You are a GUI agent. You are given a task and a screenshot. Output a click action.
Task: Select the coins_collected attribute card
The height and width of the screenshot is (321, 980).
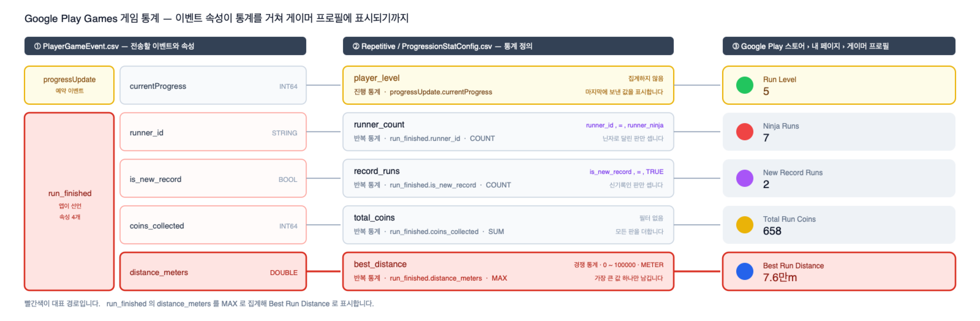pyautogui.click(x=213, y=225)
